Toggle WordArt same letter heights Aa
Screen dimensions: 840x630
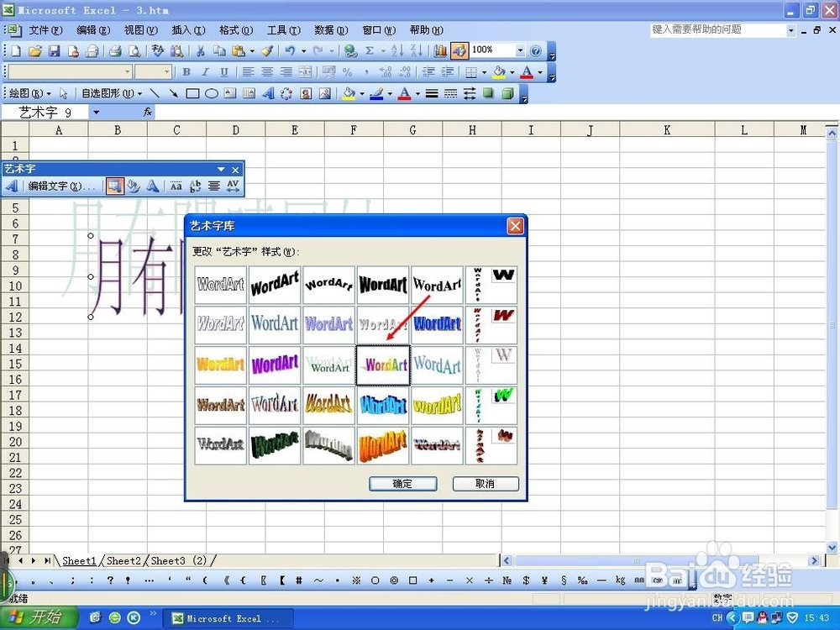(x=176, y=186)
